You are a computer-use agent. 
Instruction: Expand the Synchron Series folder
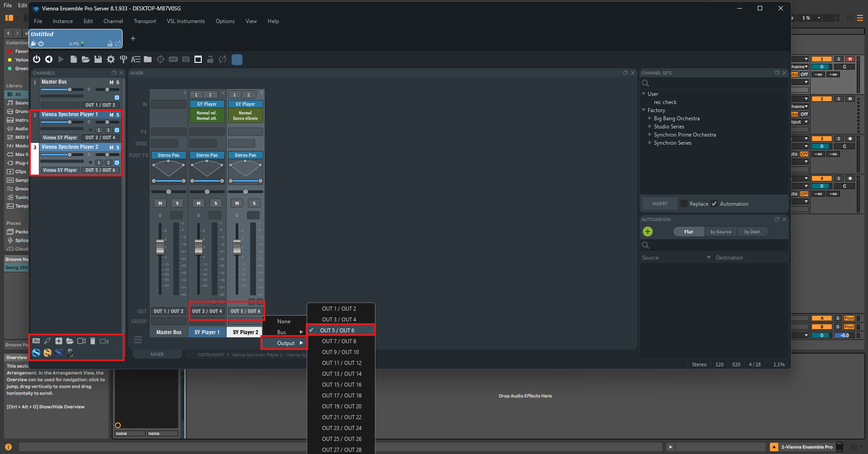[650, 143]
